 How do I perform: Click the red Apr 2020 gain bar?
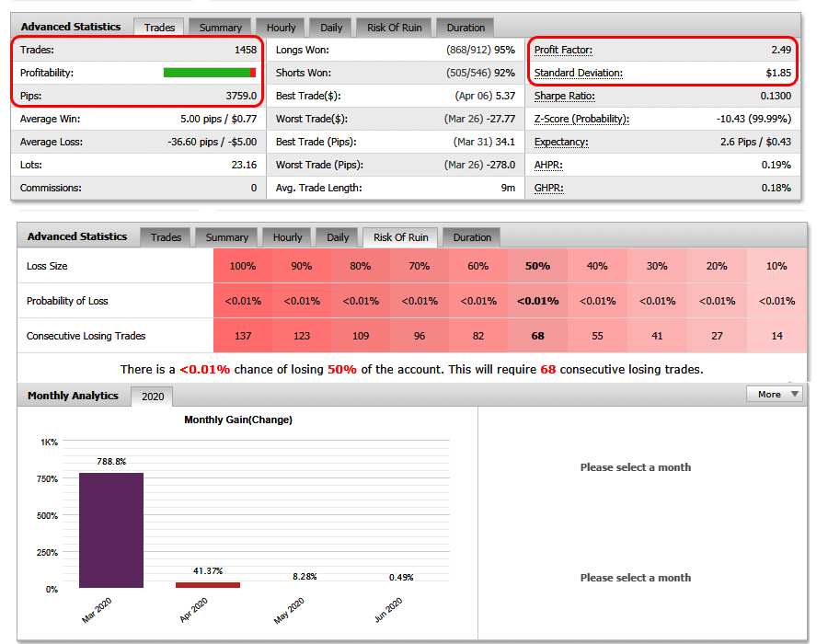(x=207, y=584)
